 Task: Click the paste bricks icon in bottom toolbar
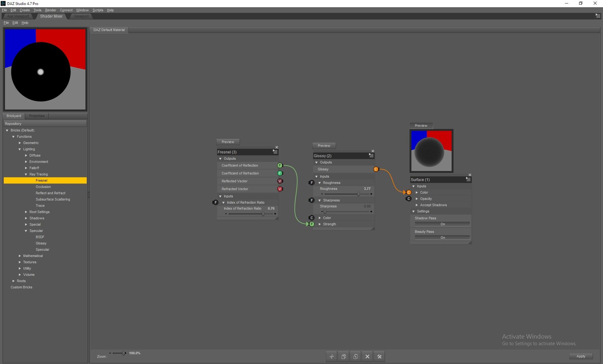(356, 356)
